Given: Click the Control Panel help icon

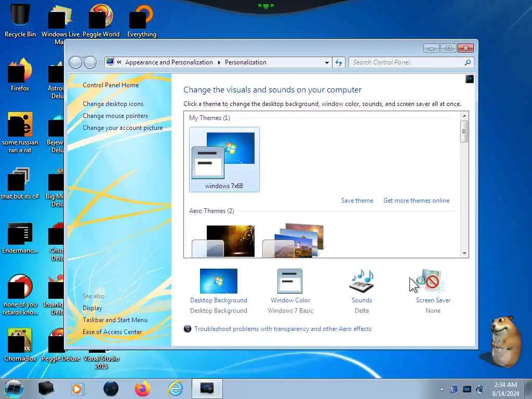Looking at the screenshot, I should click(x=470, y=79).
